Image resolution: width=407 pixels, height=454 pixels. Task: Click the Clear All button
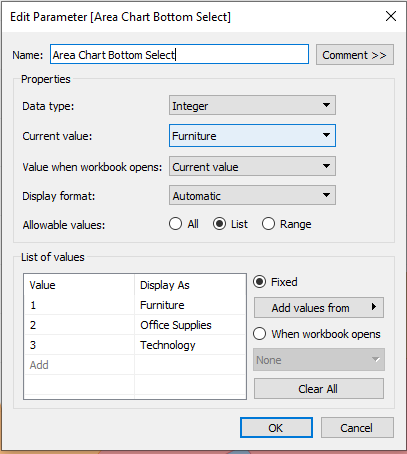(x=319, y=389)
